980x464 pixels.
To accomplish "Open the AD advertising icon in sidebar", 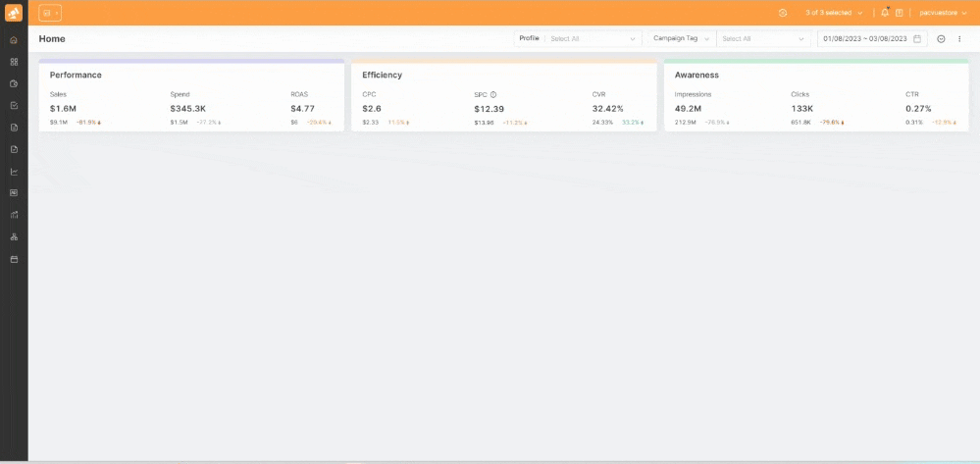I will click(14, 193).
